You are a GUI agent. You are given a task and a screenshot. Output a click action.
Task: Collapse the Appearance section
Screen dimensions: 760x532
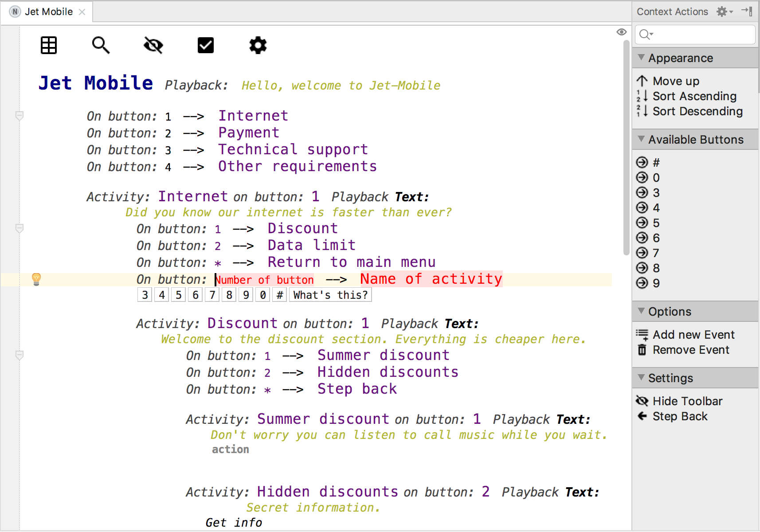pos(641,58)
